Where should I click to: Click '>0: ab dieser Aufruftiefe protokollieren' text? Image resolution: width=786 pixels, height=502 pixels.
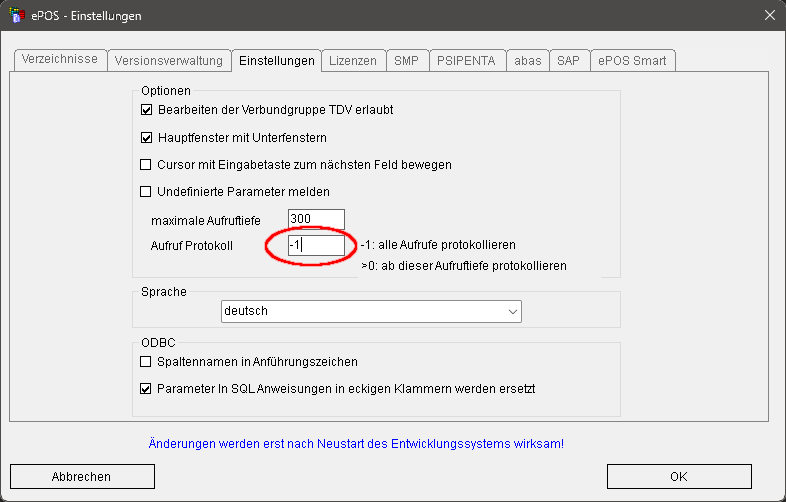click(x=464, y=266)
